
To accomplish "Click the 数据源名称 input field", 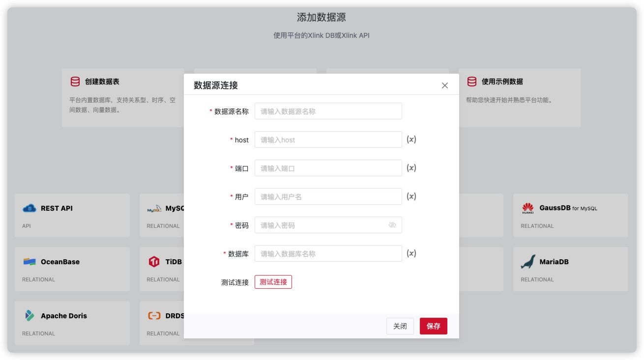I will [328, 111].
